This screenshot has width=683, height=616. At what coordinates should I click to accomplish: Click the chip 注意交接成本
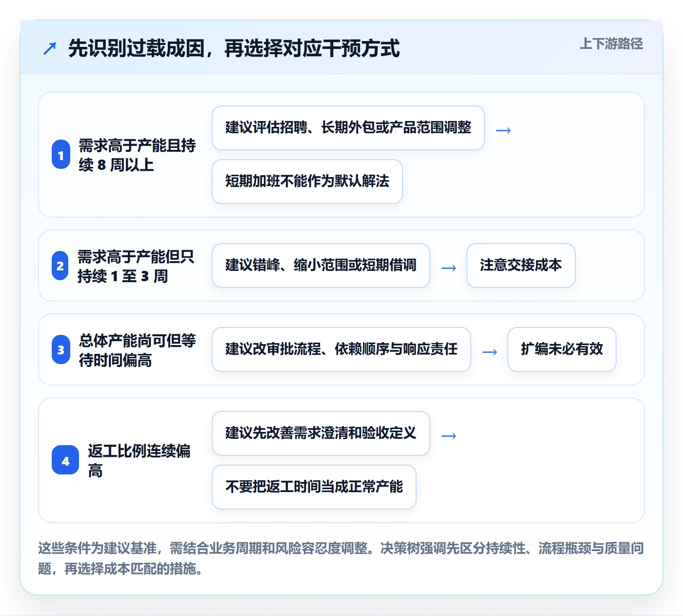(521, 266)
